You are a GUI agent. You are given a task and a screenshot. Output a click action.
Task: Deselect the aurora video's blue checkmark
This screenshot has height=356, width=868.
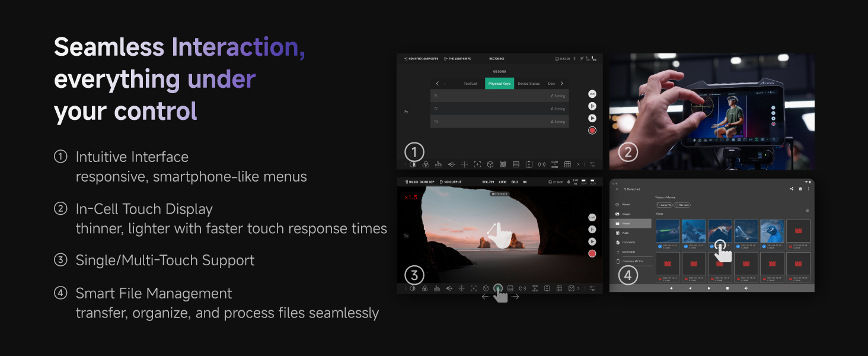[x=660, y=246]
